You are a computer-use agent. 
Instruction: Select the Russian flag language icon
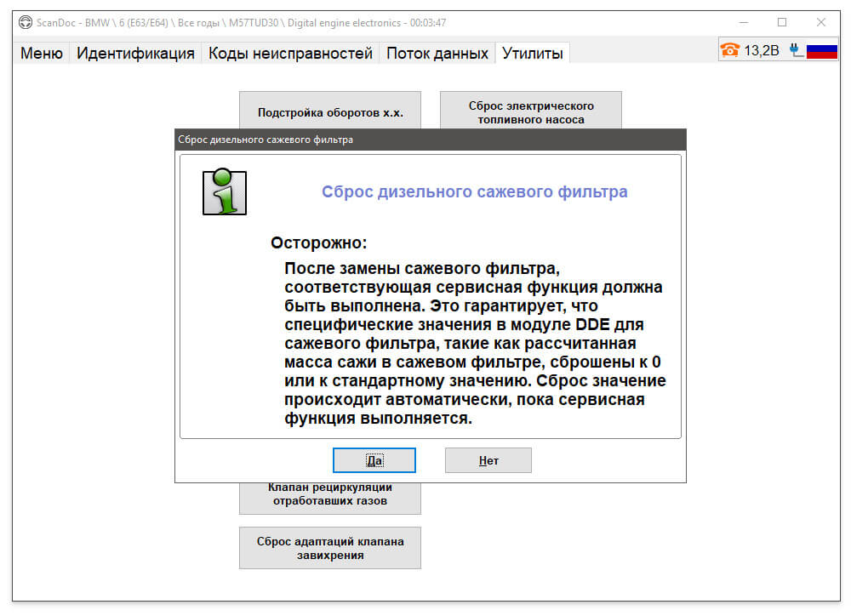click(822, 51)
